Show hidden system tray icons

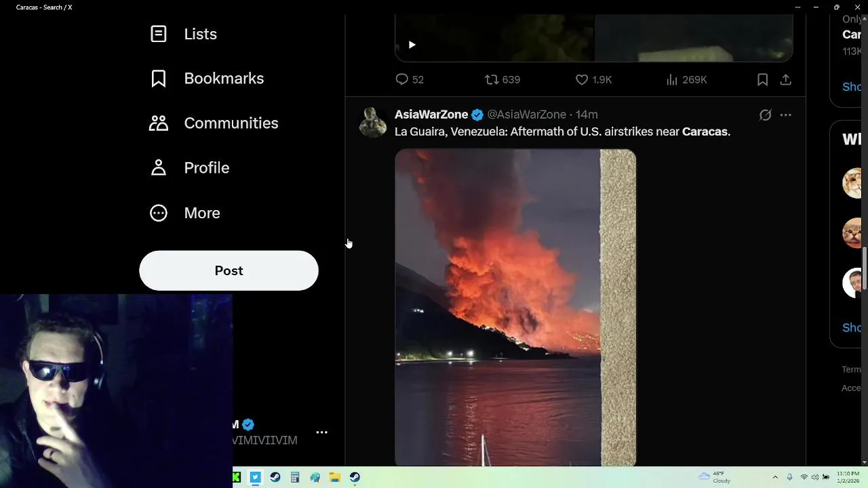pos(775,477)
